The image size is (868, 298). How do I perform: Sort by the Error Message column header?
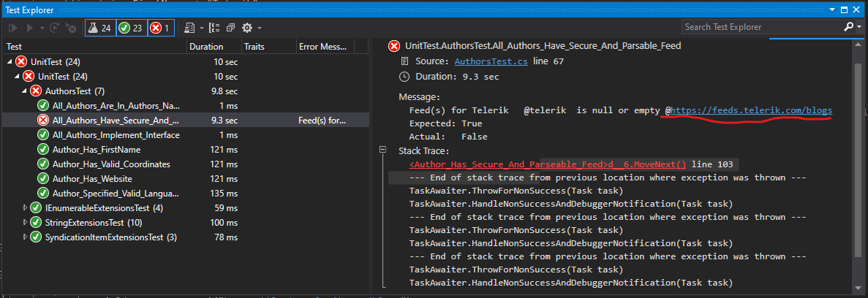coord(325,47)
